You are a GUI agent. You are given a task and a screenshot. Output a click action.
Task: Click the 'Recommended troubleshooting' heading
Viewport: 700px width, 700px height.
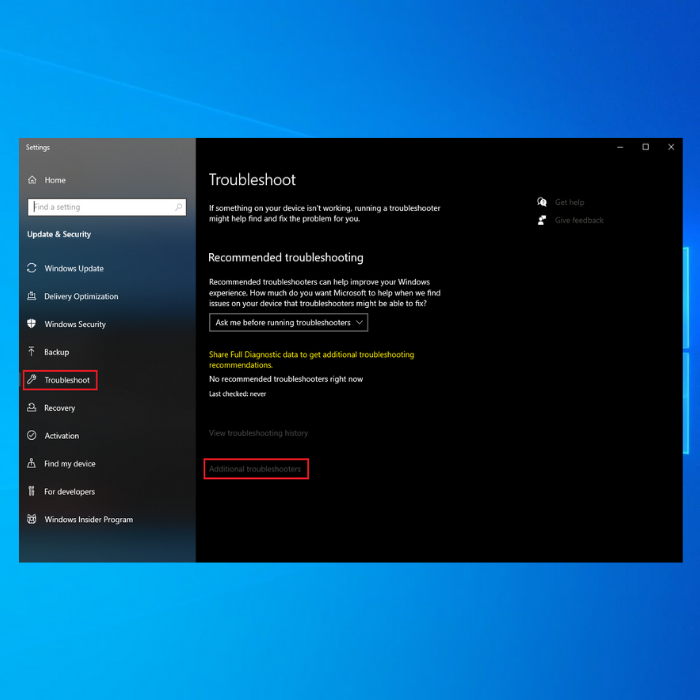tap(286, 258)
